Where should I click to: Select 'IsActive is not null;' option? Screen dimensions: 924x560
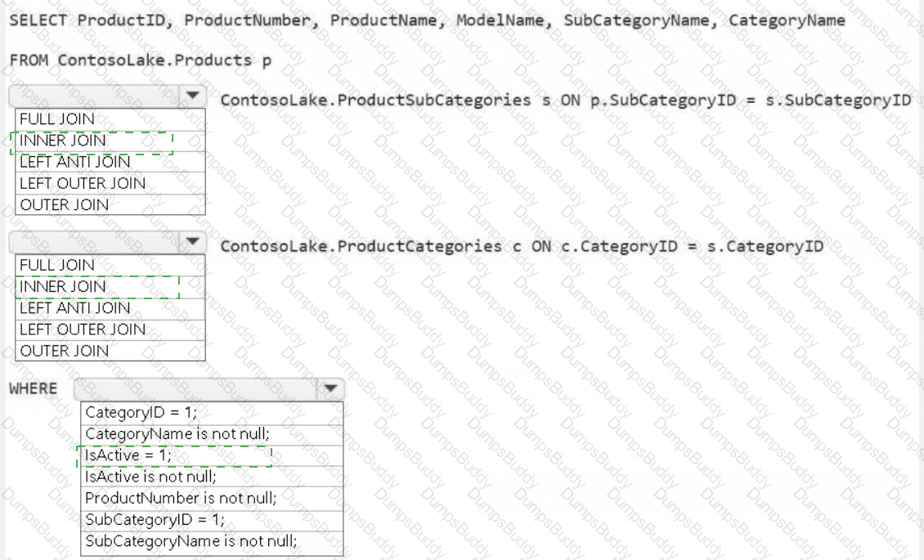(150, 477)
